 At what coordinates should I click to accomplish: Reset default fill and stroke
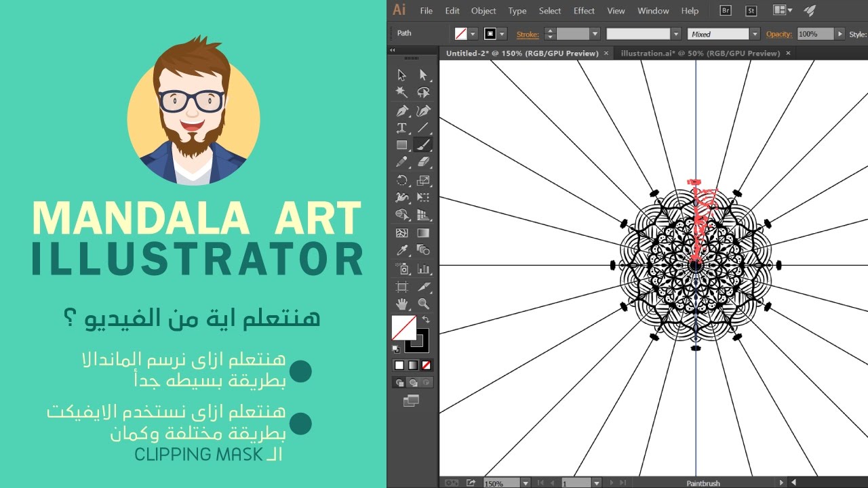point(396,349)
